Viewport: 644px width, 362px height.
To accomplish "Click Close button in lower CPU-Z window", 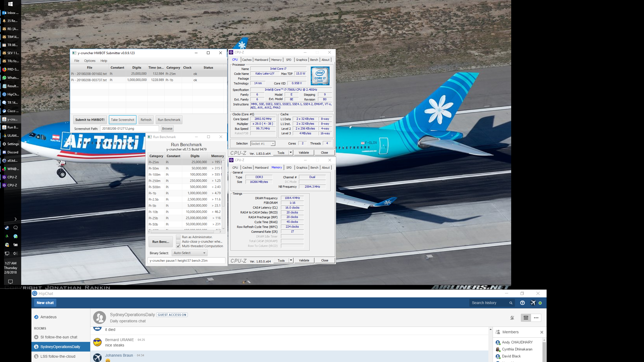I will pos(325,260).
